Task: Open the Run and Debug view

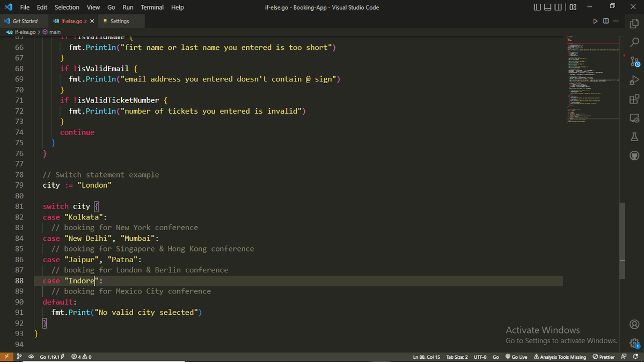Action: [634, 80]
